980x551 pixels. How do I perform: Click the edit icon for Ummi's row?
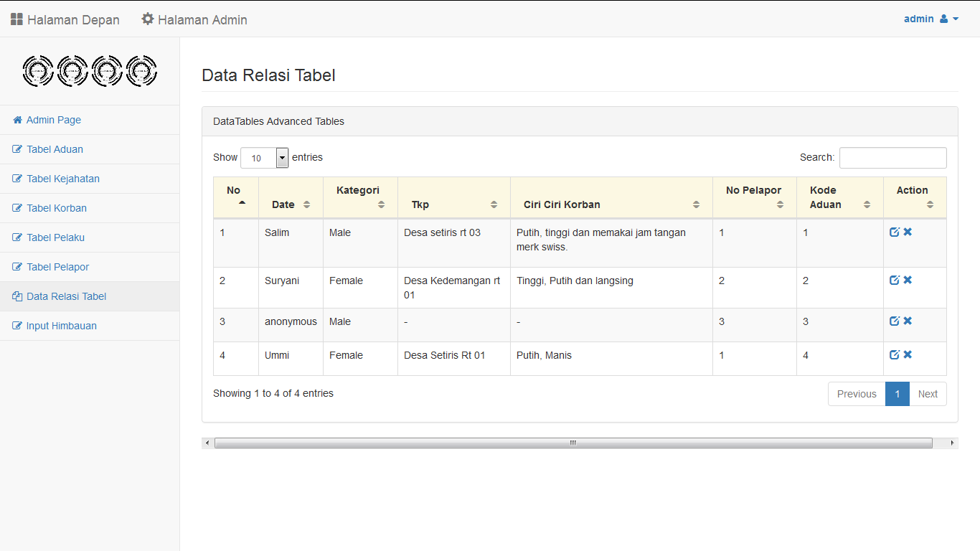pyautogui.click(x=894, y=354)
